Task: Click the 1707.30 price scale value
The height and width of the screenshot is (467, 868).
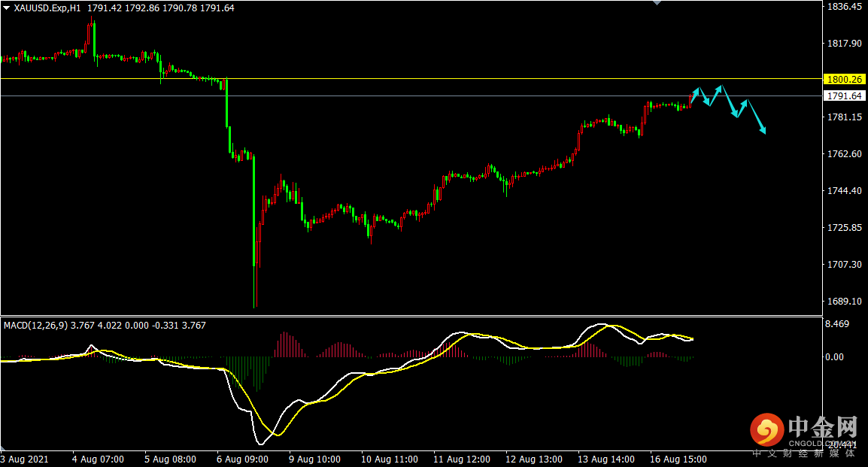Action: 844,265
